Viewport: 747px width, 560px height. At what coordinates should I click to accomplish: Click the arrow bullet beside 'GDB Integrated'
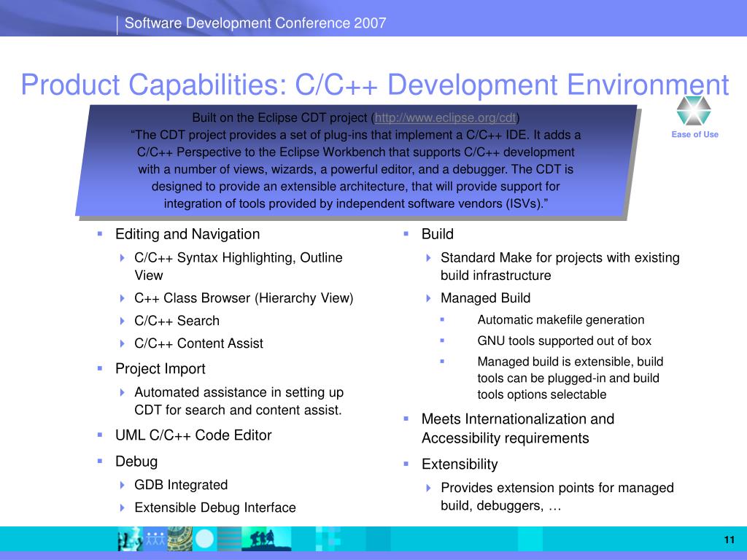[x=123, y=485]
